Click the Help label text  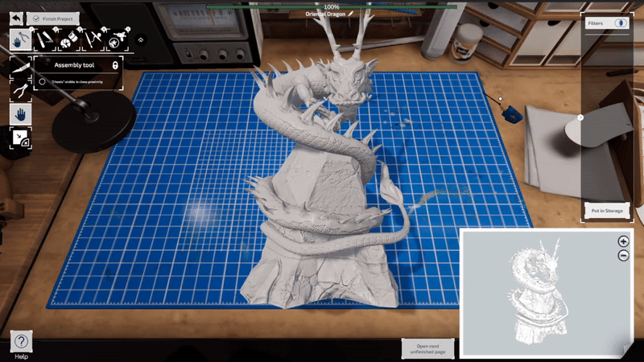click(22, 356)
